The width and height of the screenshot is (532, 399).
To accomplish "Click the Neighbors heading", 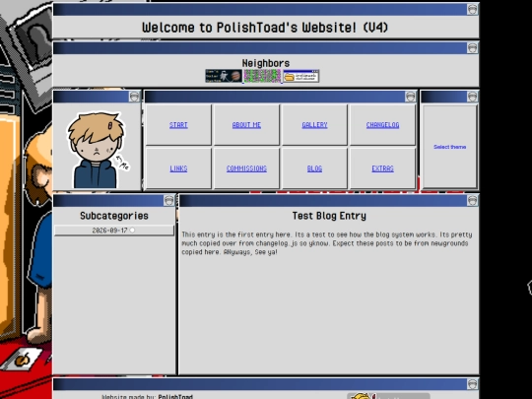I will click(x=266, y=63).
